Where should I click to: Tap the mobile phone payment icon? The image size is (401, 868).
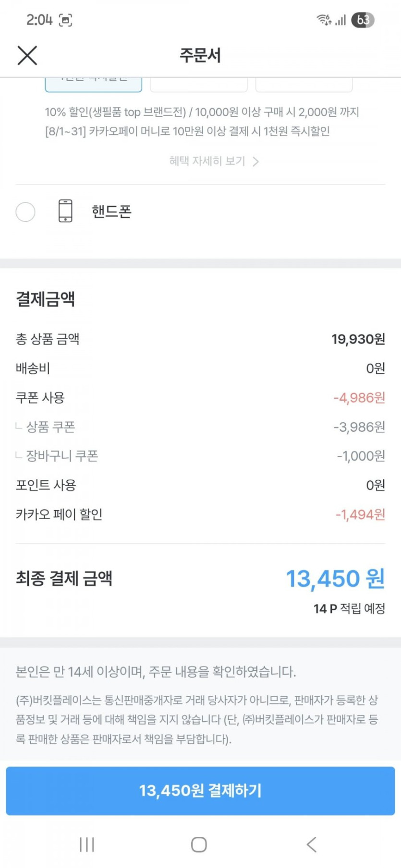click(x=65, y=211)
